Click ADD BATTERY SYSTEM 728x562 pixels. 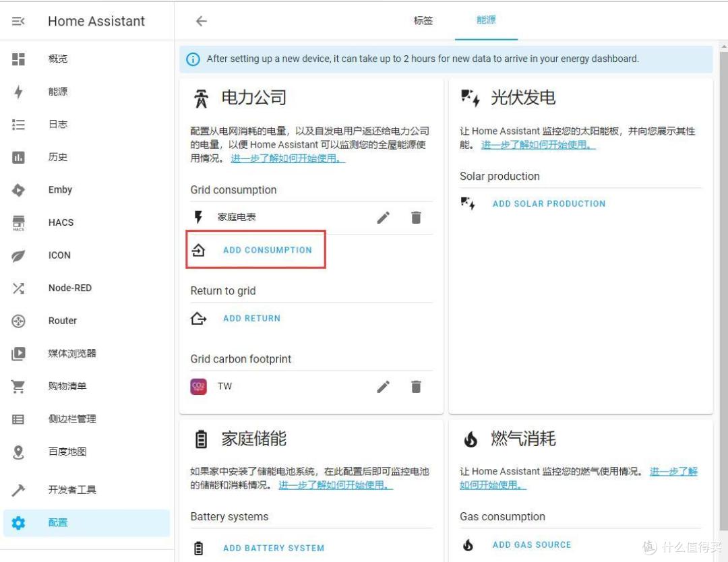click(274, 548)
